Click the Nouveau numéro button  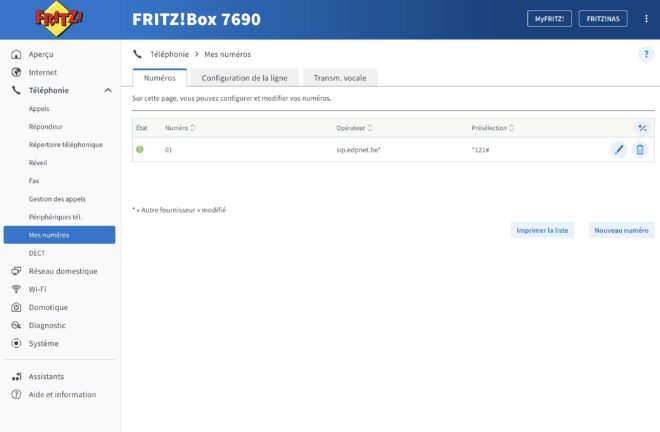pos(621,230)
